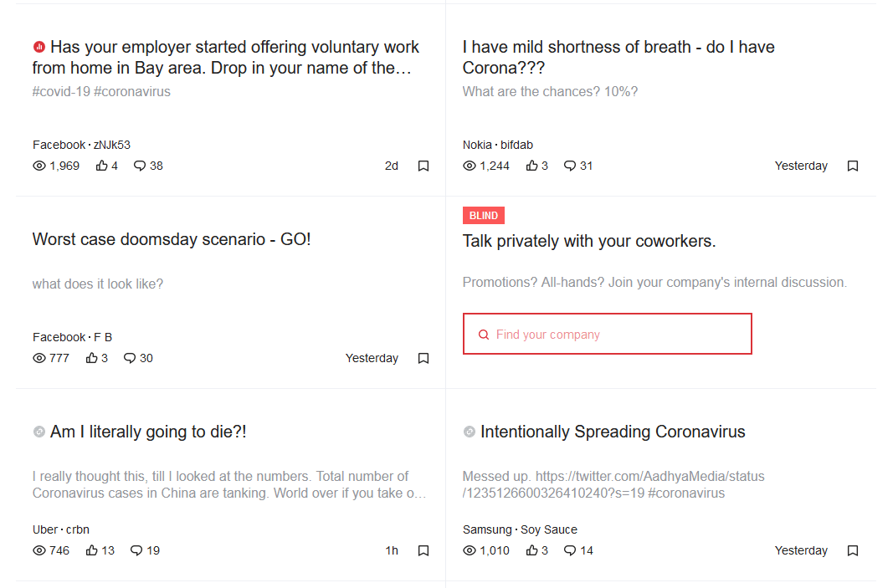Bookmark the Am I literally going to die post
This screenshot has height=588, width=893.
[423, 550]
